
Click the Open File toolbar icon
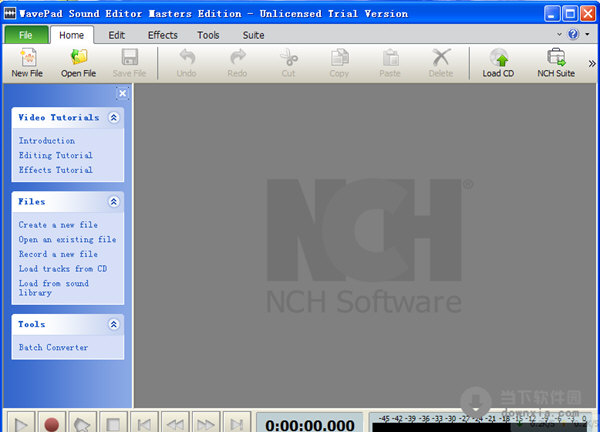coord(79,57)
